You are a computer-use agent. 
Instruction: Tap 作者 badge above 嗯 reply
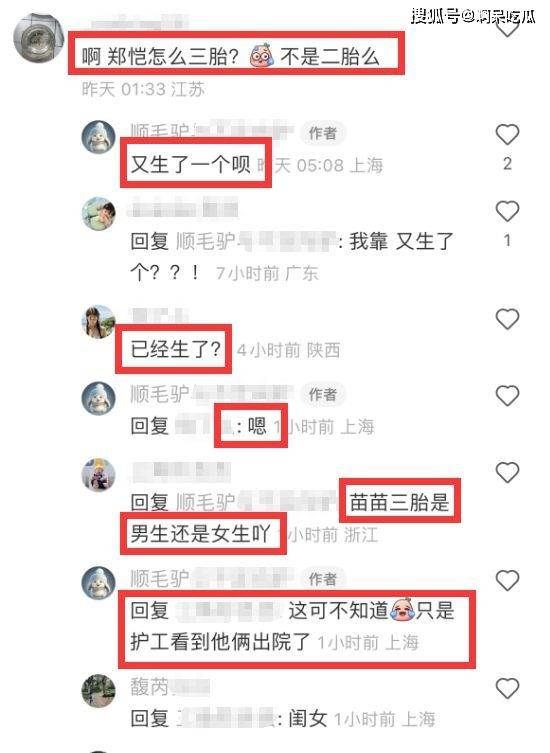(x=323, y=394)
